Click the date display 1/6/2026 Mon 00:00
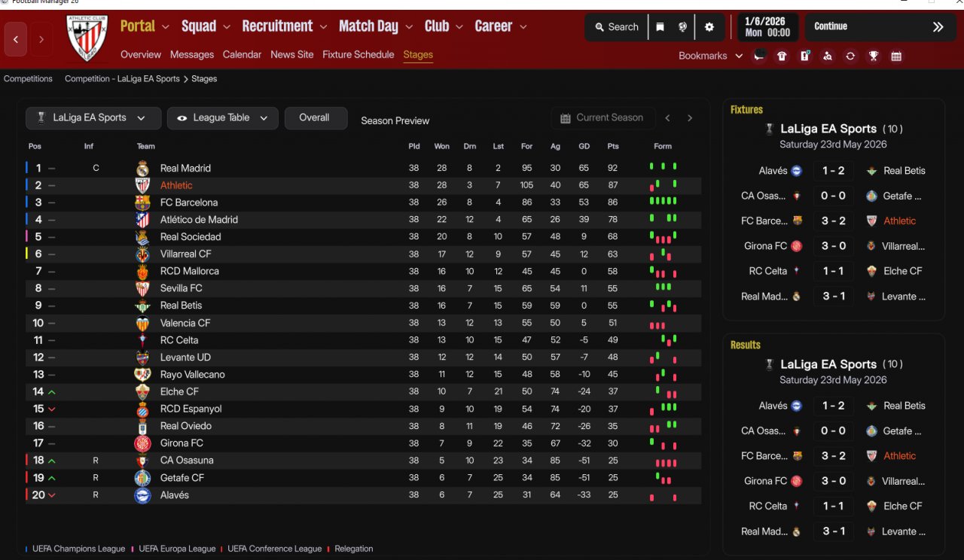The height and width of the screenshot is (560, 964). coord(768,27)
